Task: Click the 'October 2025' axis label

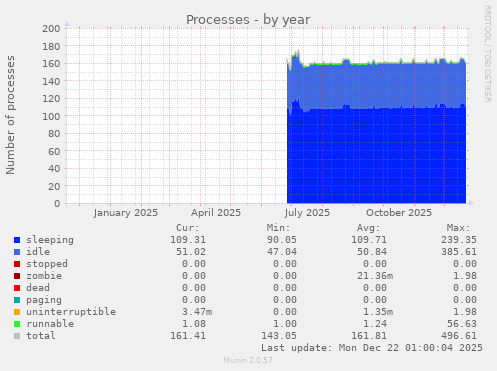Action: pyautogui.click(x=399, y=213)
